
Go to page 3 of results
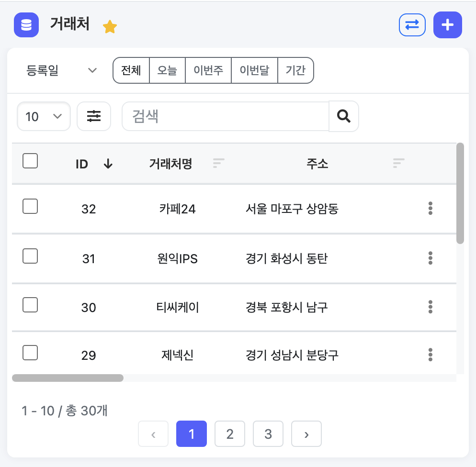[268, 434]
